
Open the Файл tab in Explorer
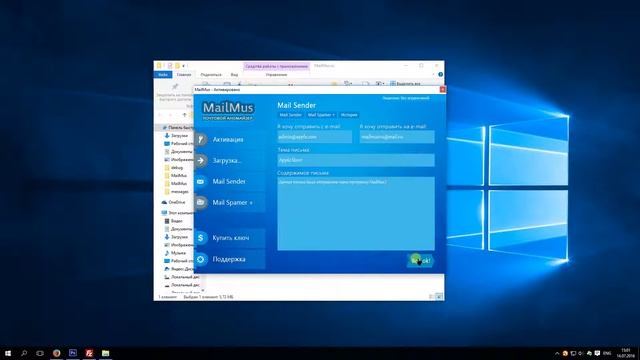[x=163, y=75]
